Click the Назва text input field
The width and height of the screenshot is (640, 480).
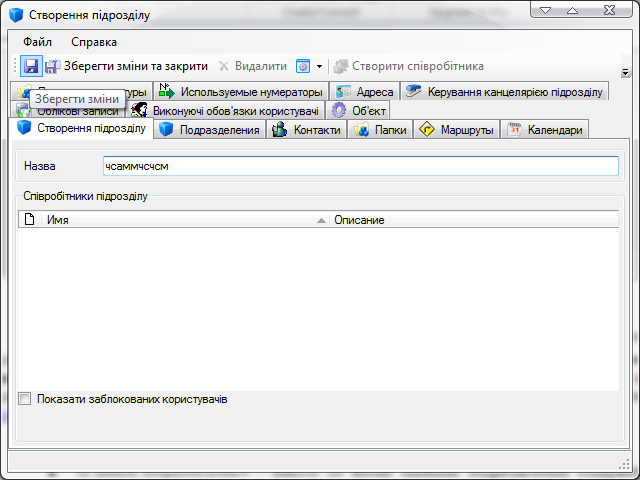(360, 165)
